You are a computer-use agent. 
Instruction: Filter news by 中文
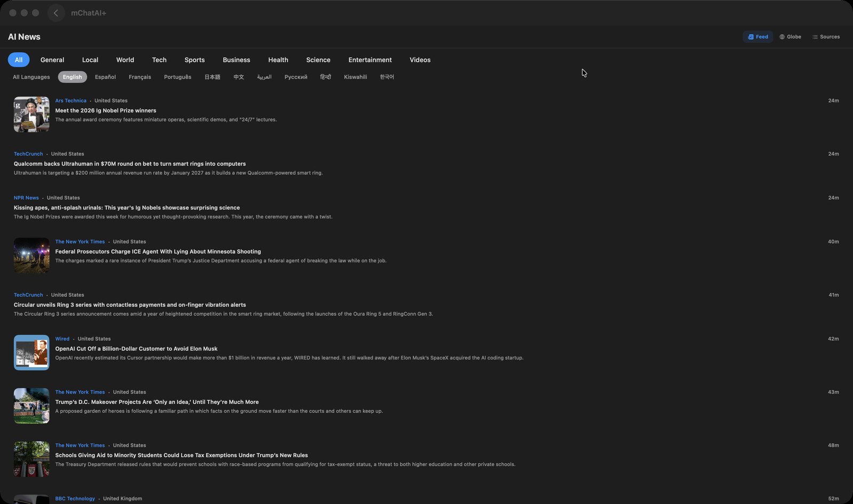pyautogui.click(x=239, y=77)
